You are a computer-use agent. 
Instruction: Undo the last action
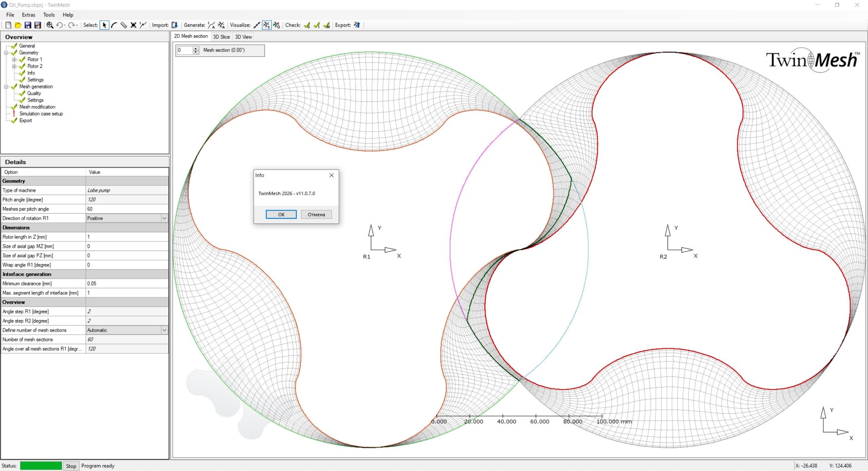[59, 25]
